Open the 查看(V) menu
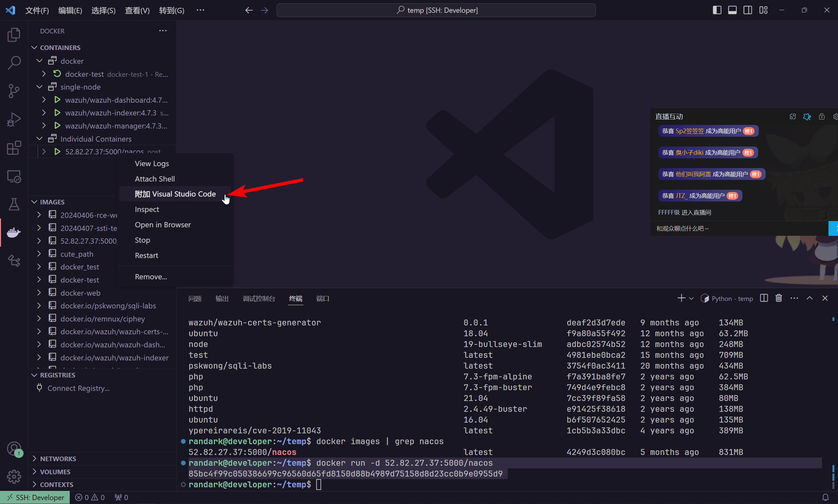Screen dimensions: 838x504 pyautogui.click(x=137, y=10)
